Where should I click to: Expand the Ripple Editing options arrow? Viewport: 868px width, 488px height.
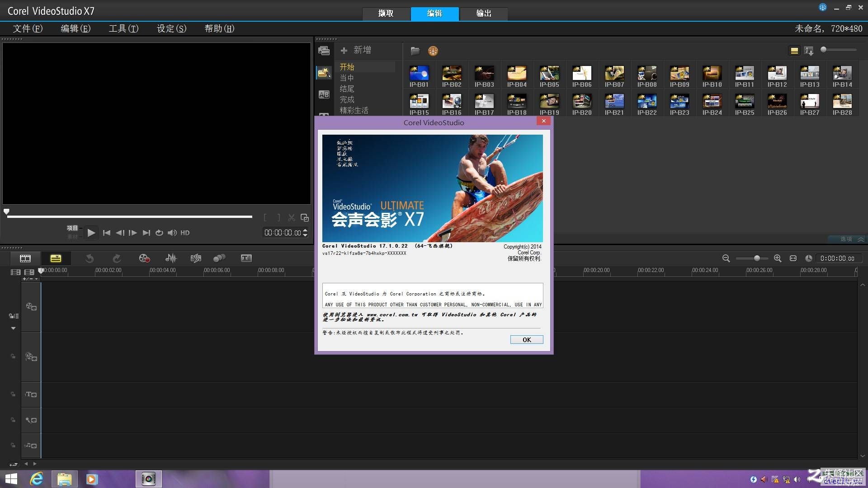tap(13, 328)
